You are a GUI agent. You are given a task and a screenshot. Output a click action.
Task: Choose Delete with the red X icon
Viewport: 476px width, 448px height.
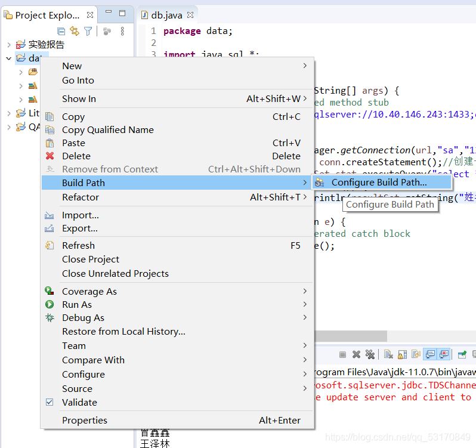(177, 156)
